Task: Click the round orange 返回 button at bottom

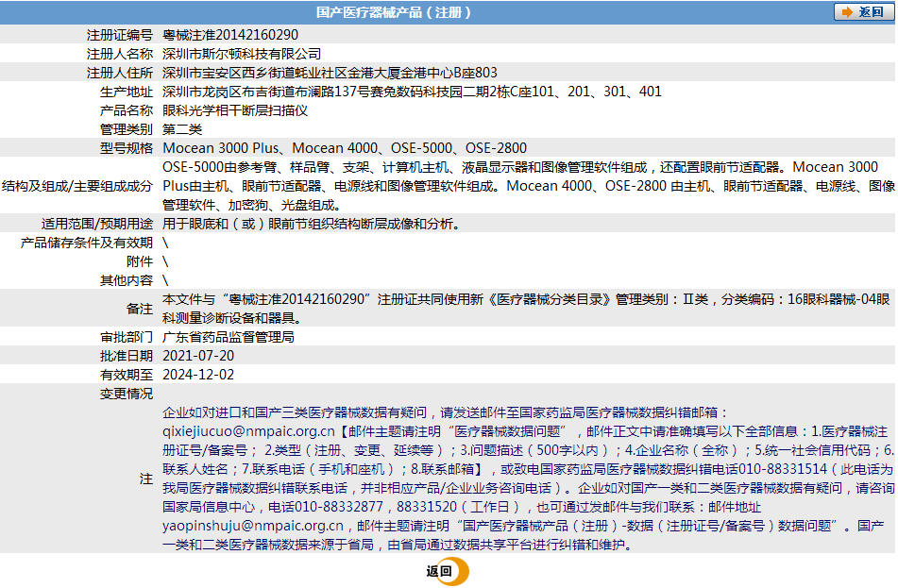Action: pyautogui.click(x=448, y=571)
